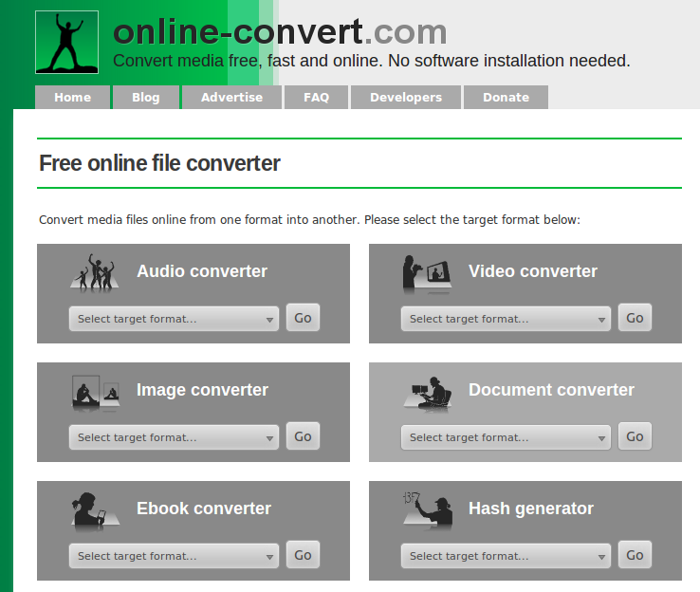Viewport: 700px width, 592px height.
Task: Click the Ebook converter reader icon
Action: pos(95,511)
